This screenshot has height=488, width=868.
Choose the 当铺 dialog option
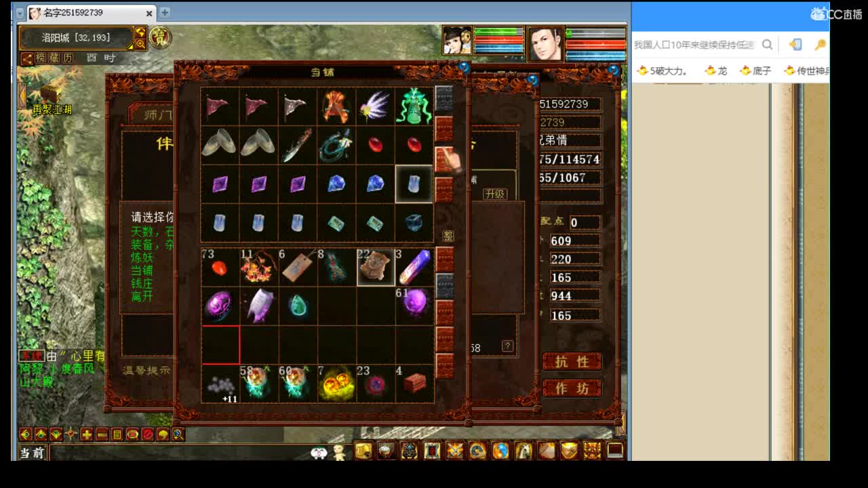click(142, 270)
